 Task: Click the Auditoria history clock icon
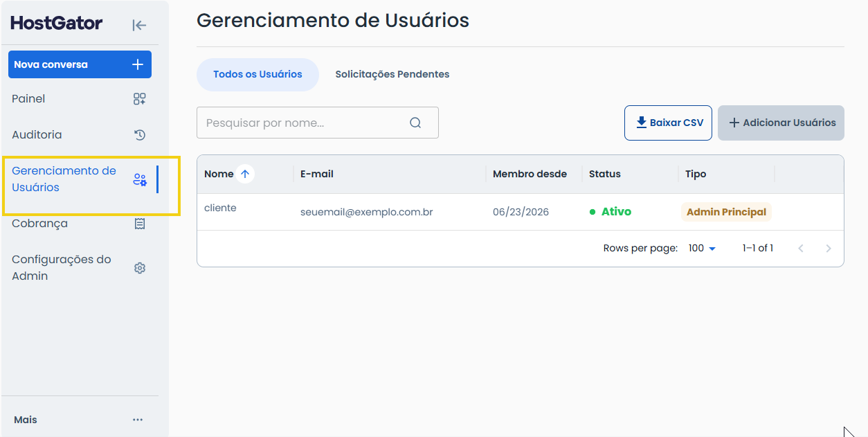[x=140, y=135]
